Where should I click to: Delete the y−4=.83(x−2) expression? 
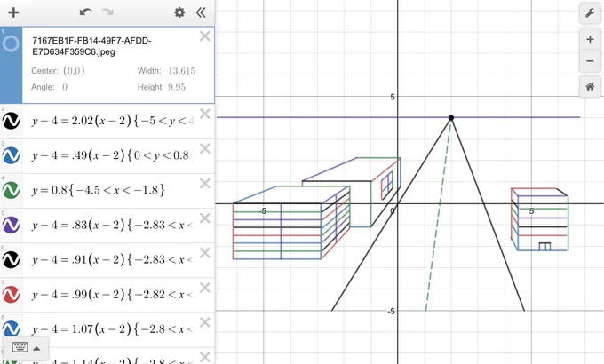click(x=205, y=218)
